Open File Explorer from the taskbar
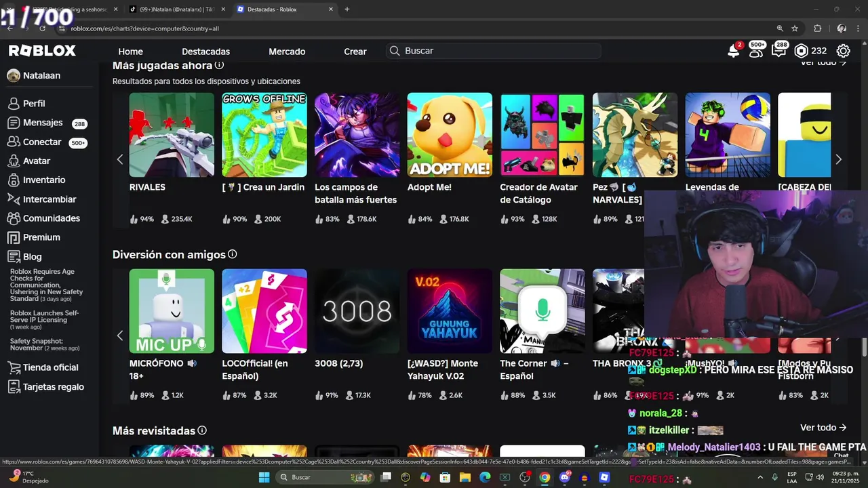Viewport: 868px width, 488px height. [465, 477]
